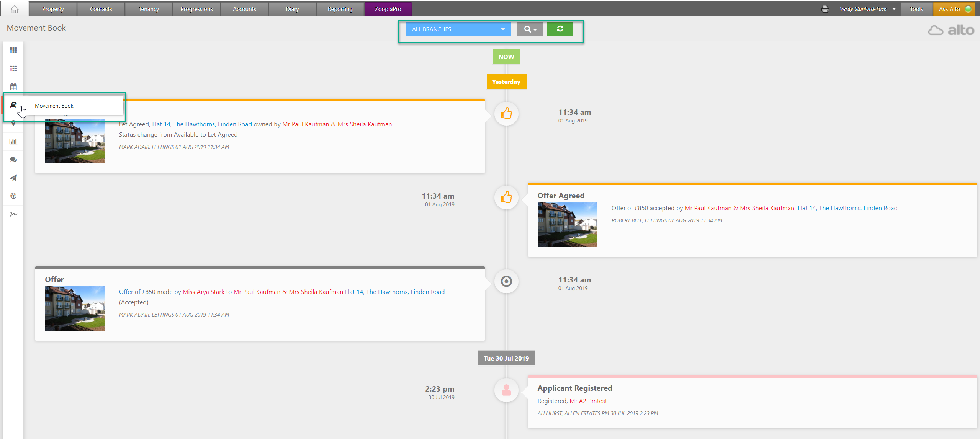Open the Progressions menu
This screenshot has height=439, width=980.
click(x=196, y=9)
